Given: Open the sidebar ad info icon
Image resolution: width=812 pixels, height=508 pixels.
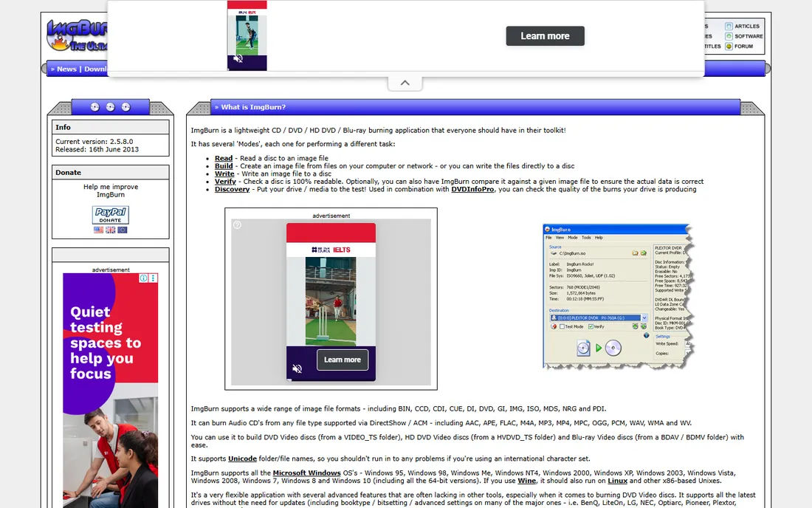Looking at the screenshot, I should point(143,278).
